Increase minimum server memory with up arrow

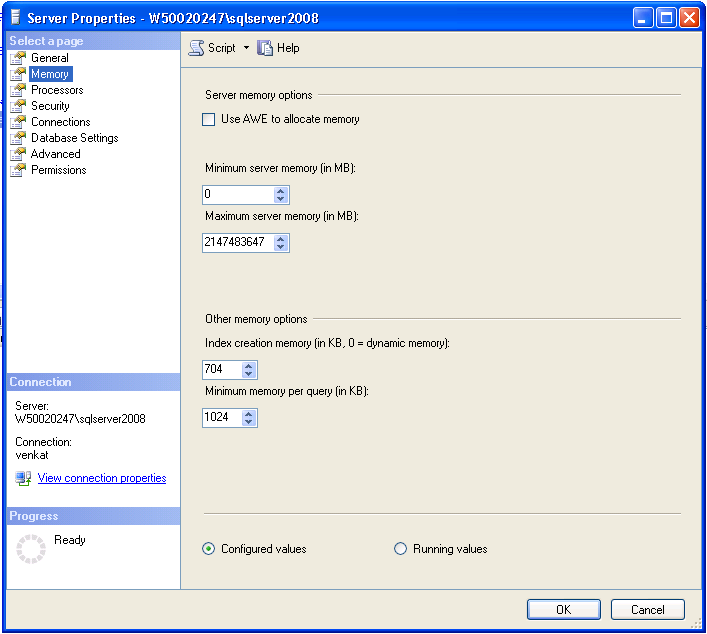[280, 191]
